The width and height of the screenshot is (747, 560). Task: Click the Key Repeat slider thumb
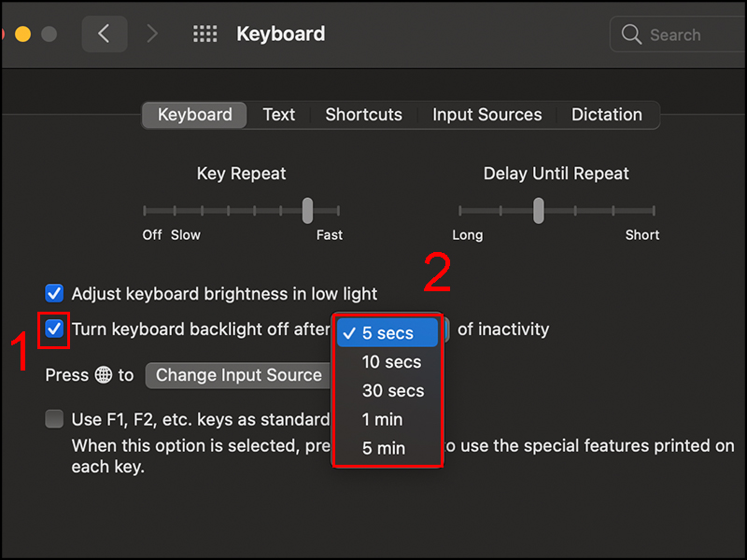pyautogui.click(x=307, y=211)
